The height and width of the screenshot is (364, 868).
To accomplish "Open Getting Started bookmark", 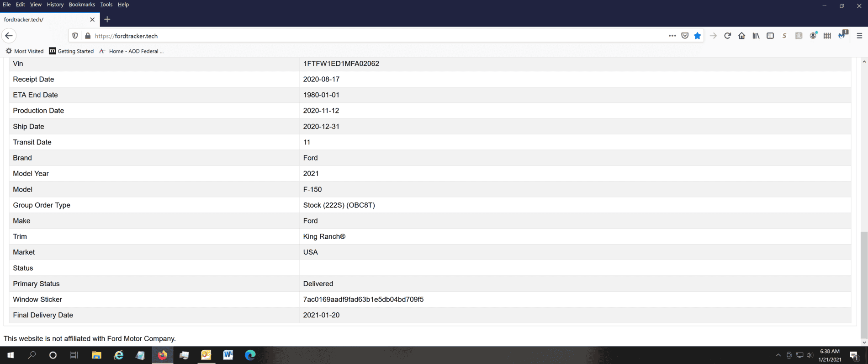I will point(71,51).
